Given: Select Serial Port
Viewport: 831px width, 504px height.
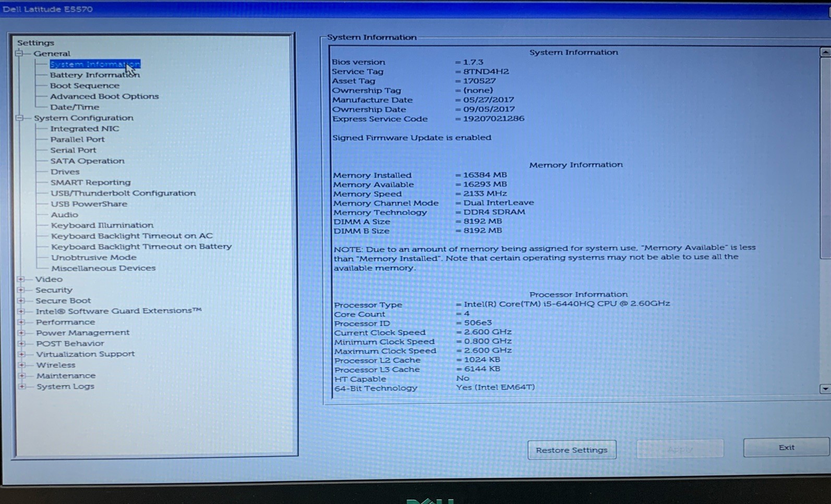Looking at the screenshot, I should 73,150.
